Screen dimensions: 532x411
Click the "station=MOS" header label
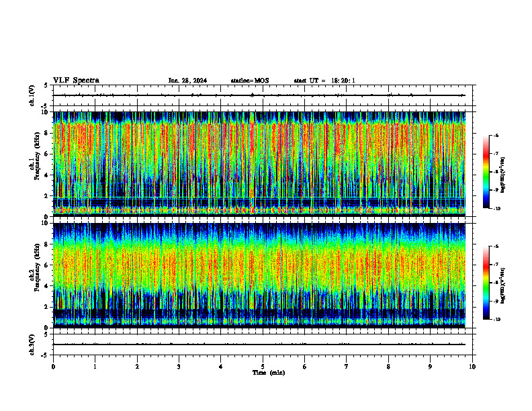(x=250, y=81)
